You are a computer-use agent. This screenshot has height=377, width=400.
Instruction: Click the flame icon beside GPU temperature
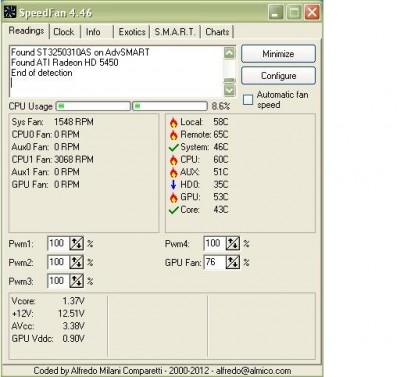pos(173,197)
